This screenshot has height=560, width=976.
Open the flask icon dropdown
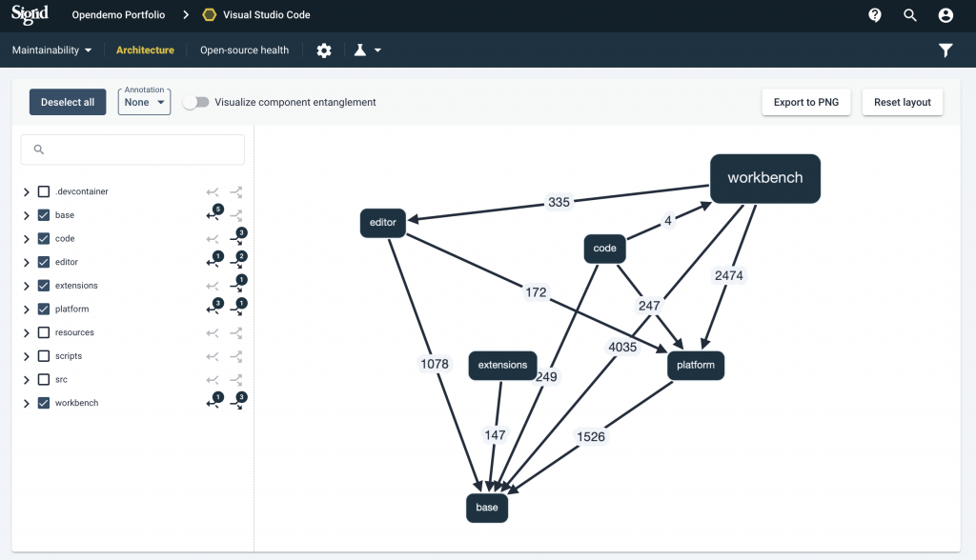(x=367, y=50)
